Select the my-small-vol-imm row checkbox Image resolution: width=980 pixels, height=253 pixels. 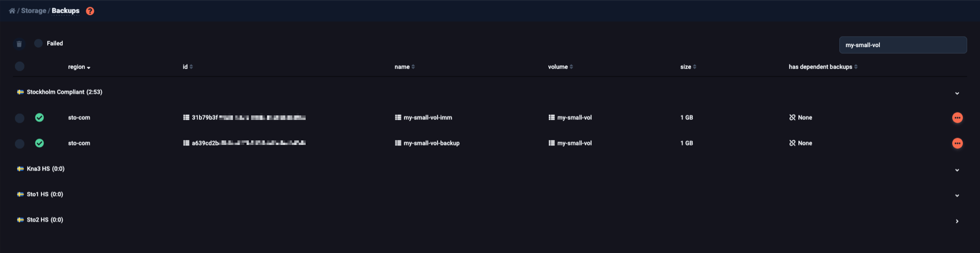click(19, 118)
